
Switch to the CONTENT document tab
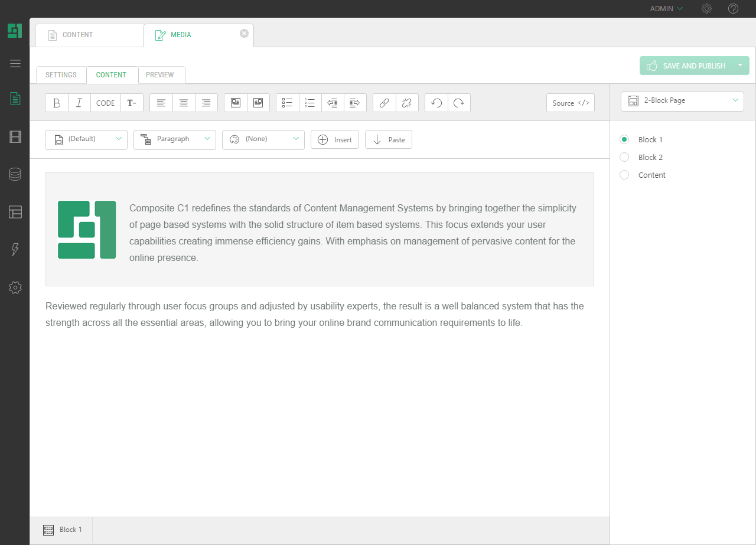pos(90,35)
